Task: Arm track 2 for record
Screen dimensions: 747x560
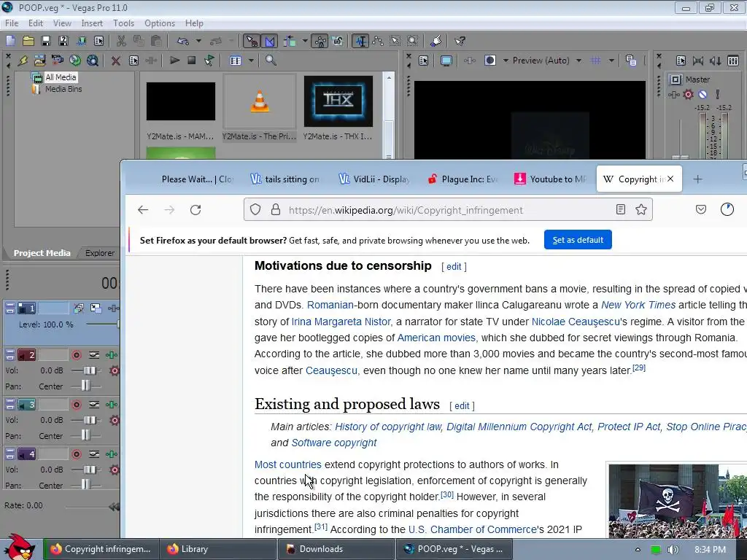Action: (76, 355)
